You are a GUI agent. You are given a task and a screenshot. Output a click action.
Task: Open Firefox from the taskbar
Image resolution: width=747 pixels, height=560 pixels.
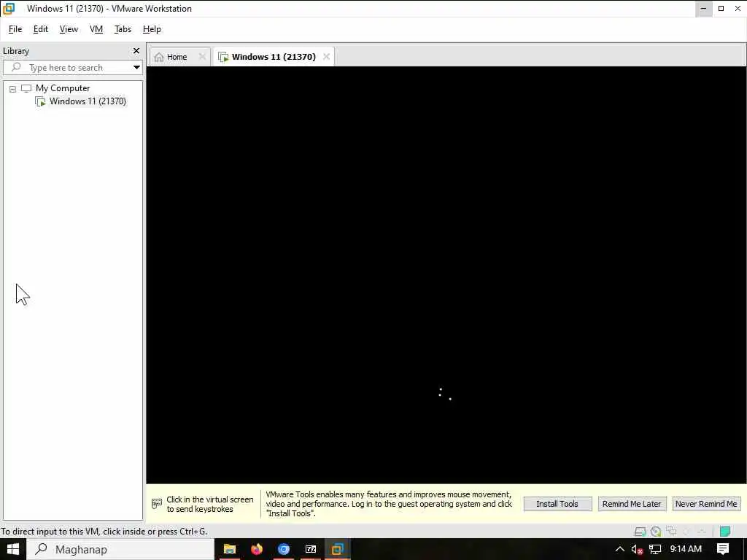257,549
